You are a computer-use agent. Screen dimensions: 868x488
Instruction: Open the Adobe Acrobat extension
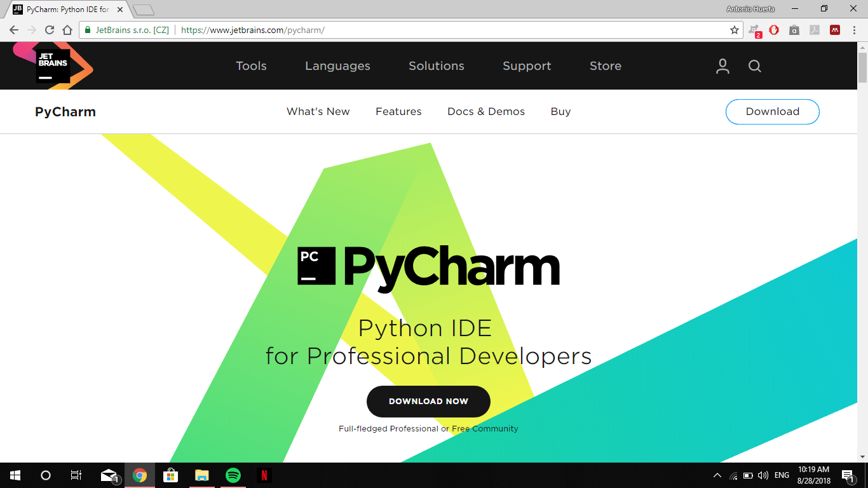[x=815, y=30]
